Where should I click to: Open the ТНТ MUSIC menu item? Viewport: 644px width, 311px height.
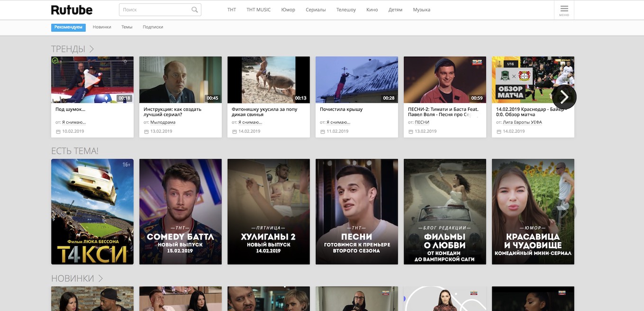[258, 9]
